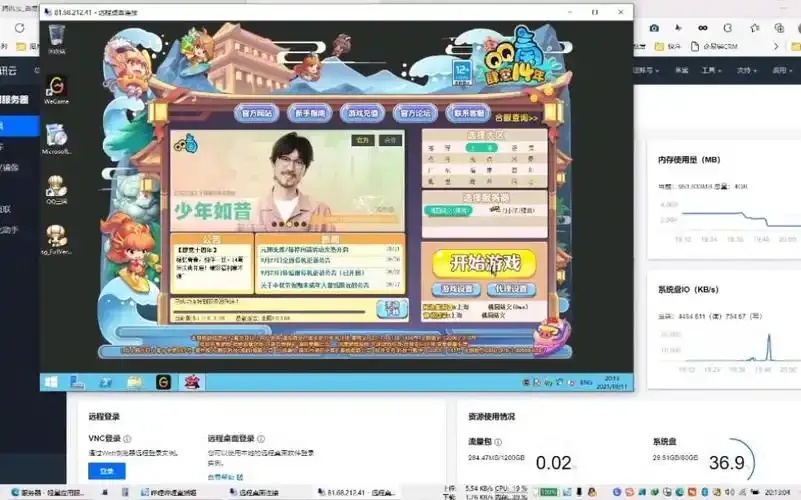801x500 pixels.
Task: Click QQ三国 launcher icon in remote taskbar
Action: coord(192,382)
